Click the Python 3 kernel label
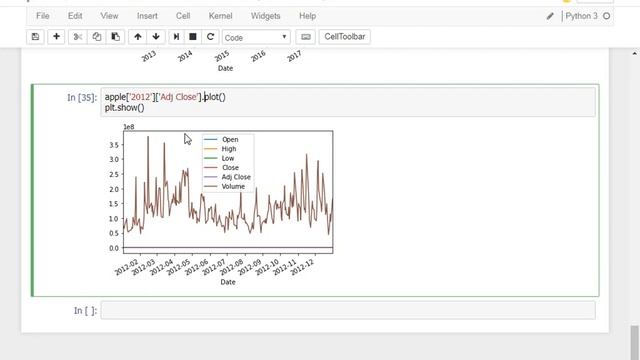The image size is (640, 360). (x=581, y=16)
